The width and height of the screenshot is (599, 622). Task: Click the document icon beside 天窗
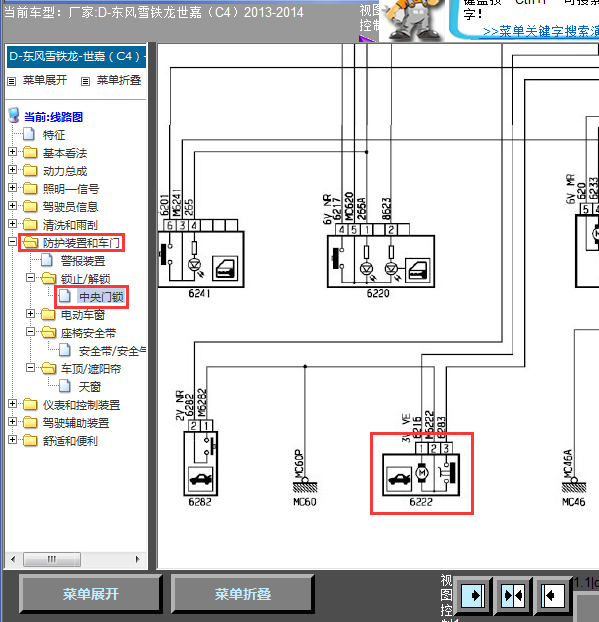coord(65,386)
